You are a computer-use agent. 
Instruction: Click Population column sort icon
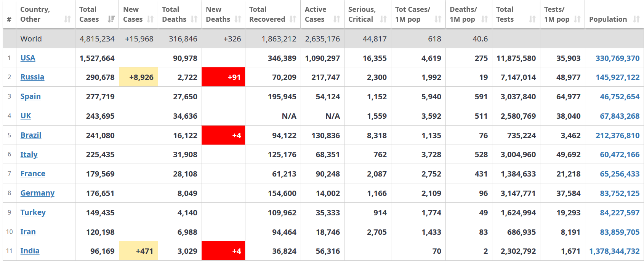(636, 19)
